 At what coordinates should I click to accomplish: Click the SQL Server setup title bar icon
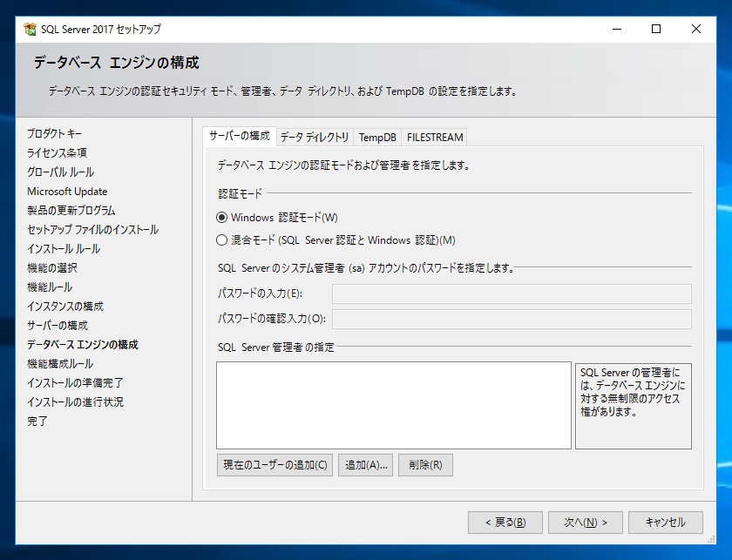[x=30, y=29]
